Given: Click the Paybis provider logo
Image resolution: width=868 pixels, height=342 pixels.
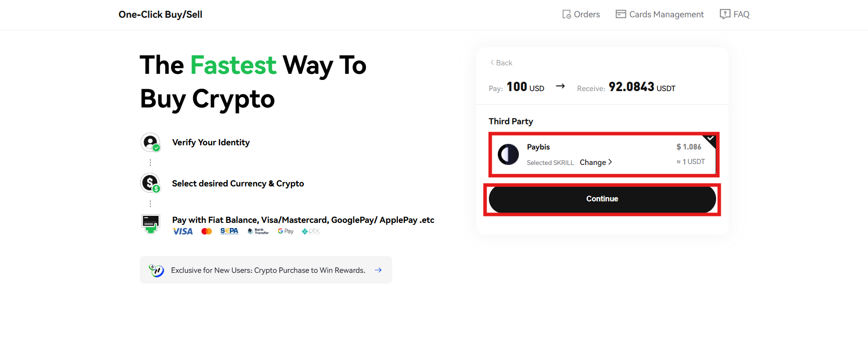Looking at the screenshot, I should pos(508,154).
